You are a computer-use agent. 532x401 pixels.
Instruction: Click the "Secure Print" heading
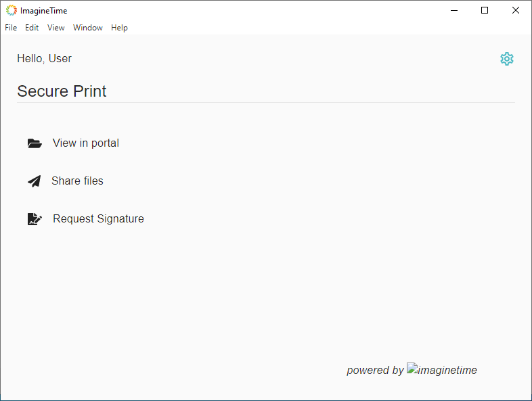62,91
